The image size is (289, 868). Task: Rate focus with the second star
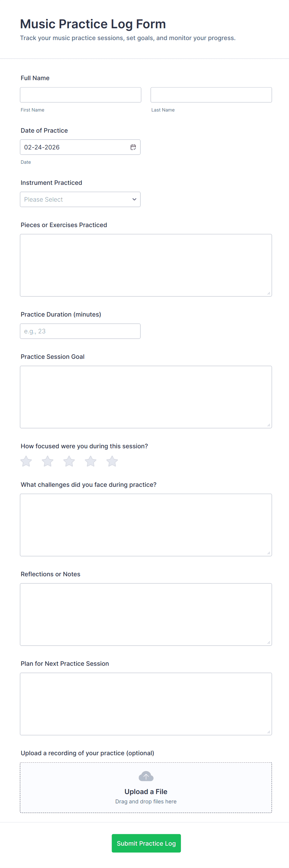point(48,461)
